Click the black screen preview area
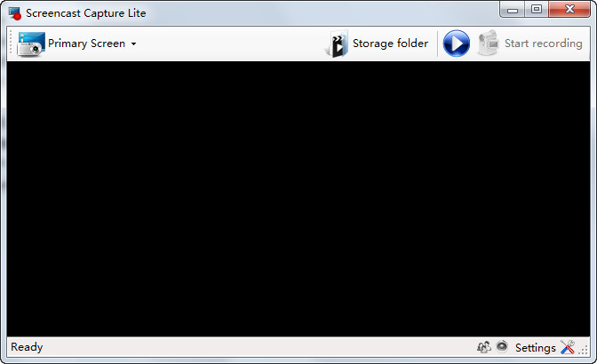597x364 pixels. click(x=298, y=199)
